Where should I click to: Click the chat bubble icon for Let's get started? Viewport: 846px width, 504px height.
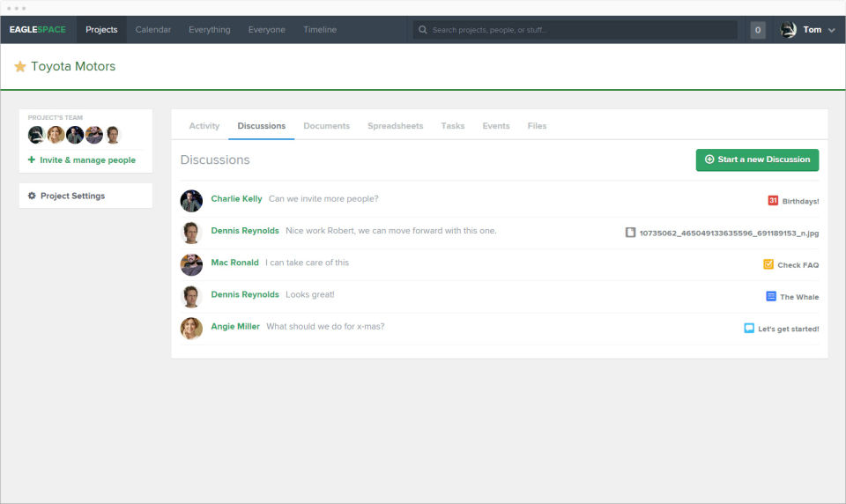[x=749, y=328]
